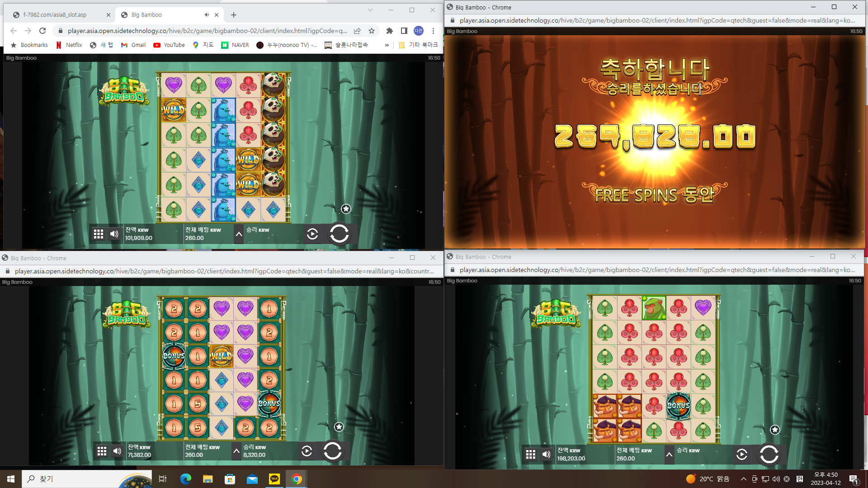Open the system volume tray icon
868x488 pixels.
coord(776,479)
